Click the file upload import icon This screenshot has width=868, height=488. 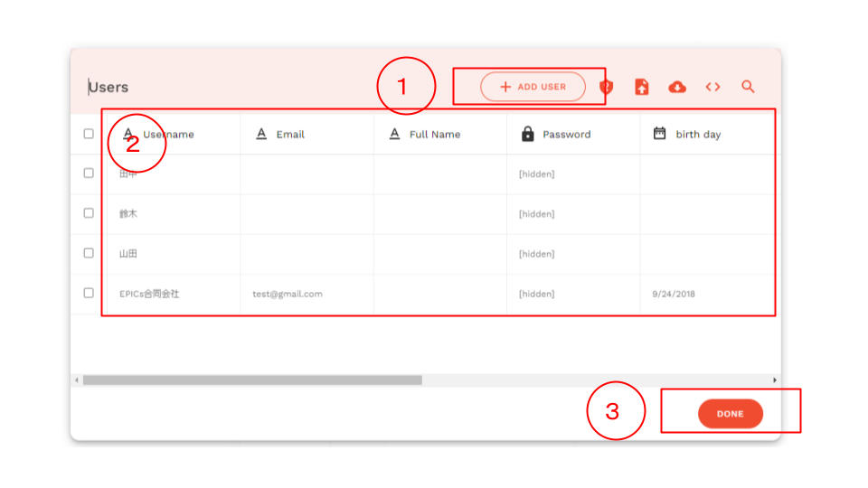642,87
